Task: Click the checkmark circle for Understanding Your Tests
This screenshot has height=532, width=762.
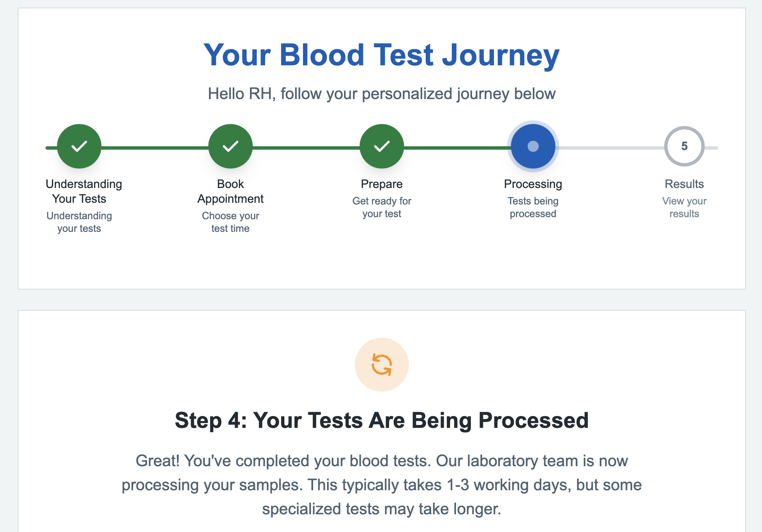Action: (x=79, y=146)
